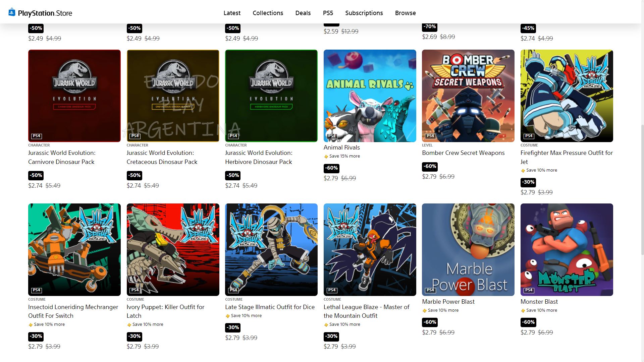644x362 pixels.
Task: Click PS Plus icon under Animal Rivals
Action: (326, 157)
